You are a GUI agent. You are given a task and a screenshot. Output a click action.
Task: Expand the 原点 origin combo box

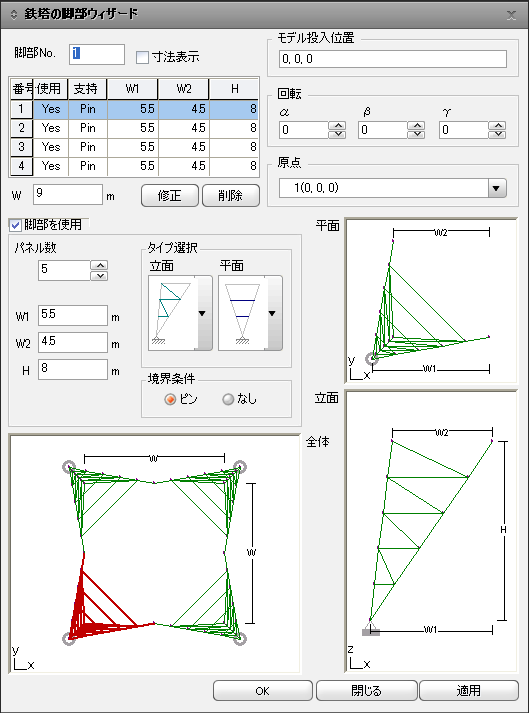coord(497,188)
